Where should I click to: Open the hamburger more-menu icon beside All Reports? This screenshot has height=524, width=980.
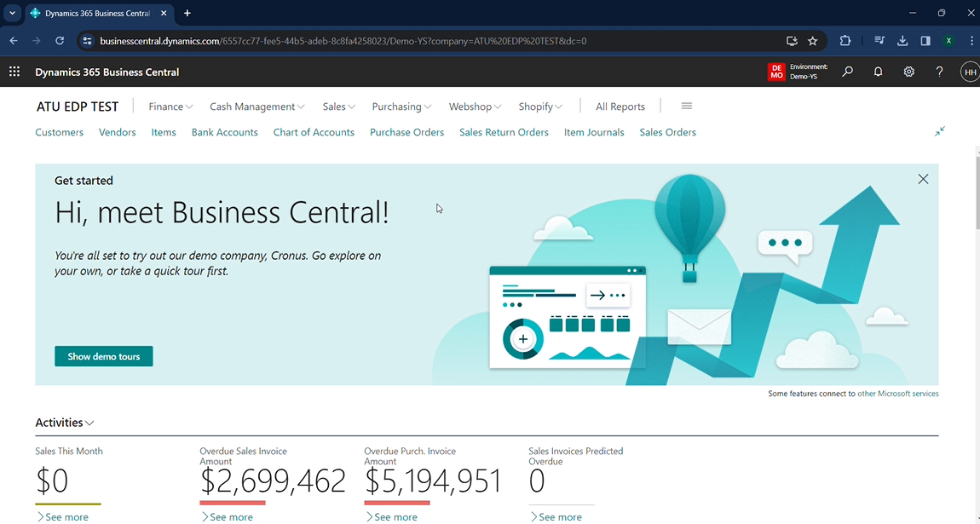[686, 107]
